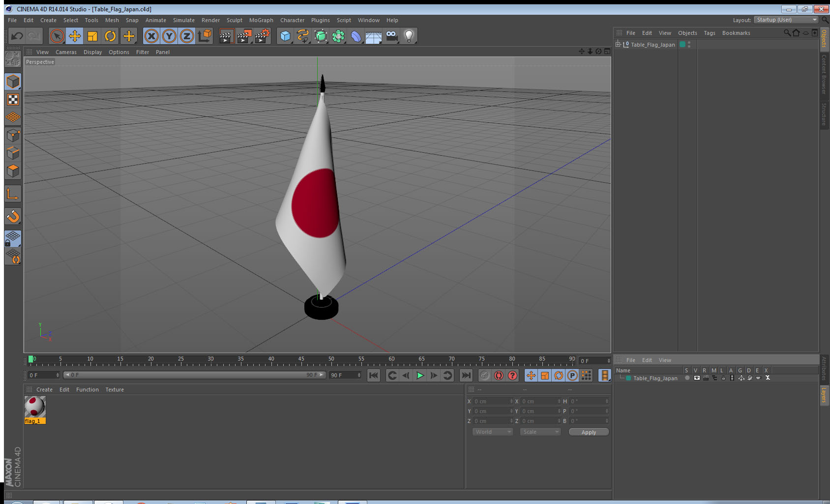The image size is (830, 504).
Task: Toggle X axis lock
Action: [151, 36]
